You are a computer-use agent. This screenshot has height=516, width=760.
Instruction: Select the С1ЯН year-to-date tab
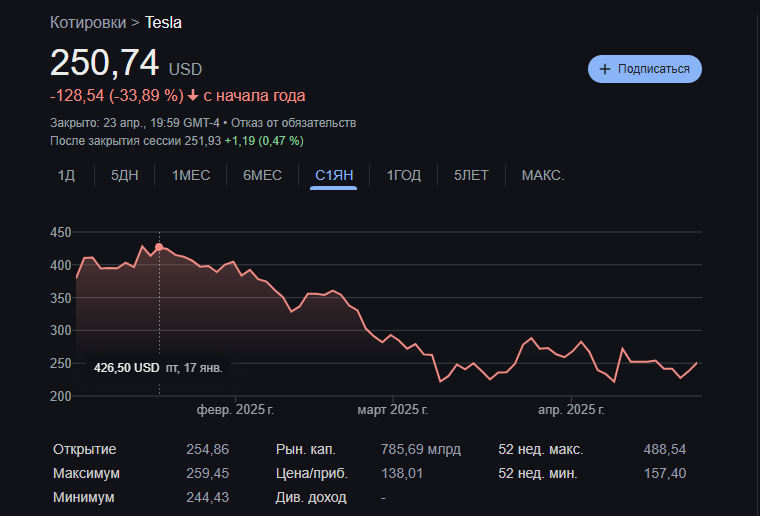click(334, 175)
